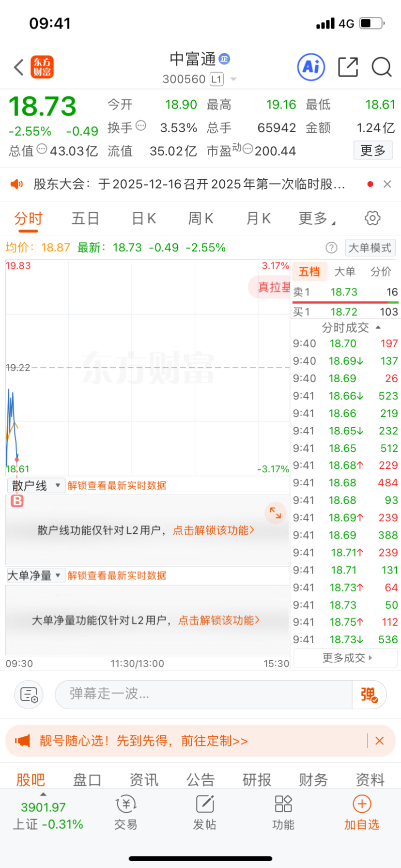
Task: Switch to the 周K tab
Action: pyautogui.click(x=200, y=218)
